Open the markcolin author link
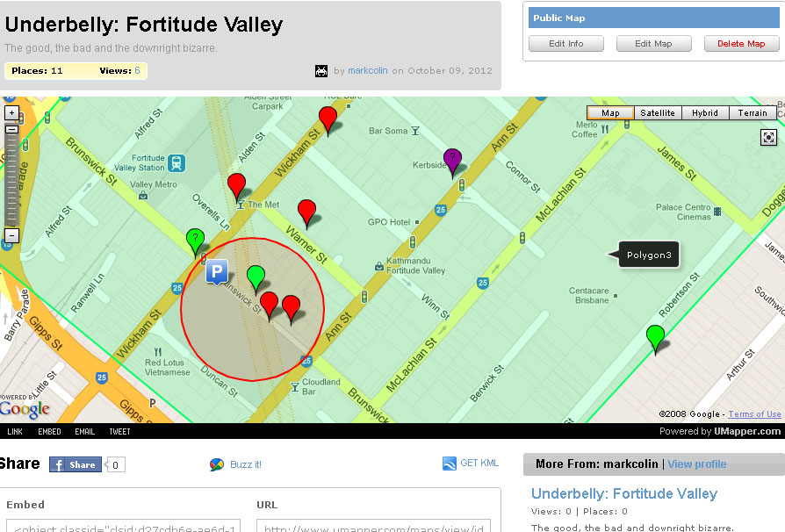The image size is (785, 532). pyautogui.click(x=368, y=71)
